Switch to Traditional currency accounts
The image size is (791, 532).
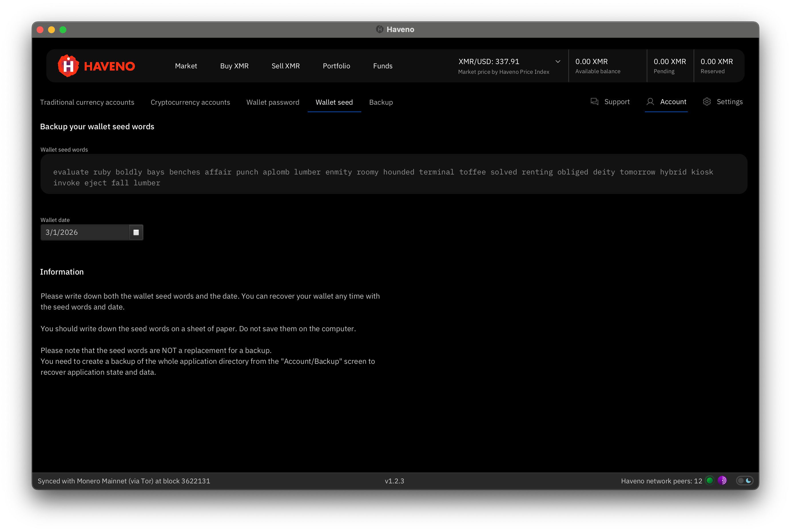pos(87,102)
